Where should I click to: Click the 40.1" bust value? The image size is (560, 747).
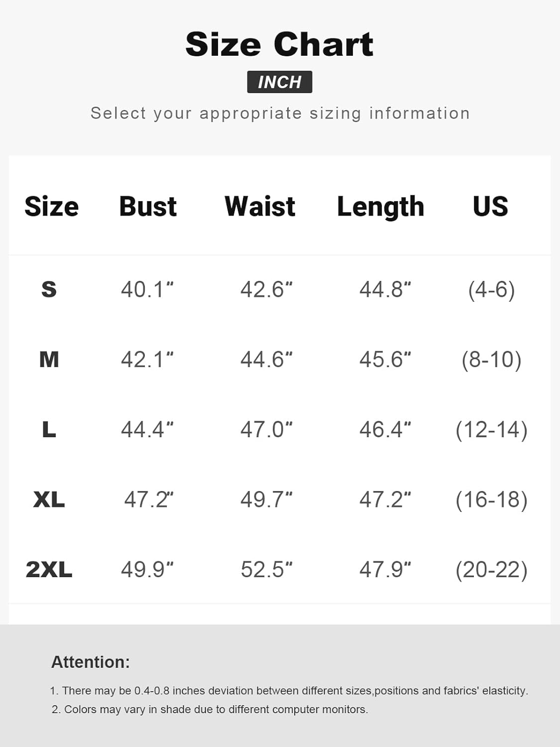click(147, 289)
